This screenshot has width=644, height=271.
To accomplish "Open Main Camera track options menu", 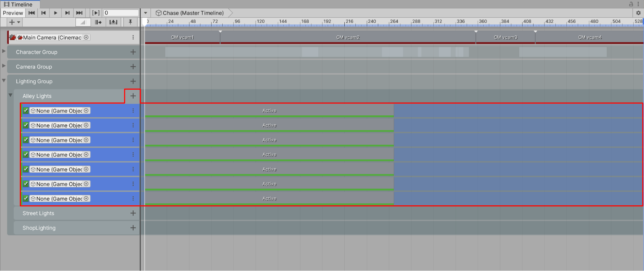I will (133, 37).
